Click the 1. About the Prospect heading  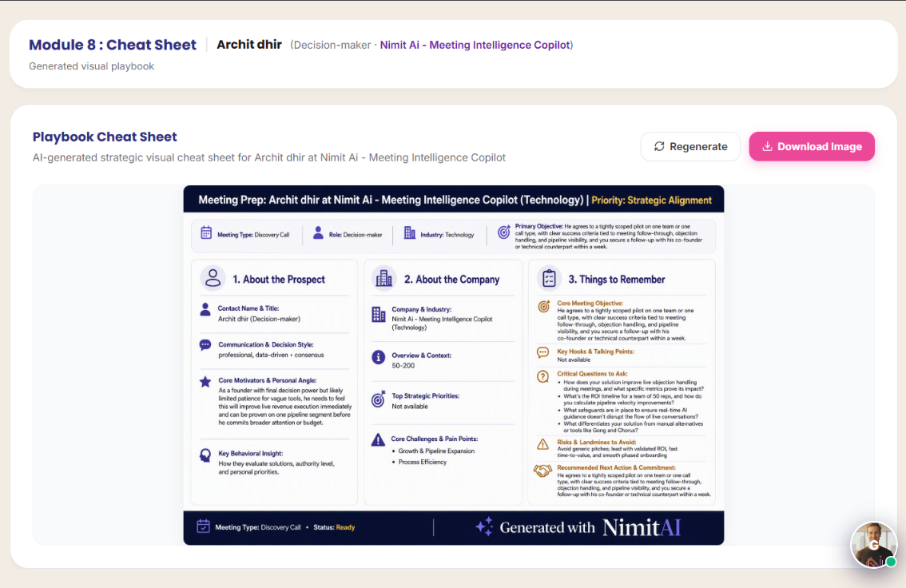(x=279, y=280)
